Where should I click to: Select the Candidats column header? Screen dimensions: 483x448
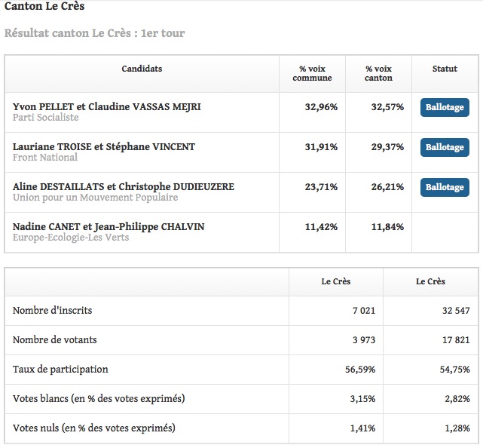coord(142,69)
